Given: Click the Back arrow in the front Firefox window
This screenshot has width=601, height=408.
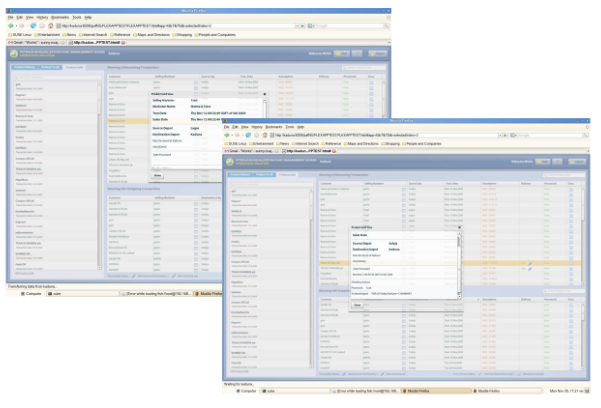Looking at the screenshot, I should 228,134.
